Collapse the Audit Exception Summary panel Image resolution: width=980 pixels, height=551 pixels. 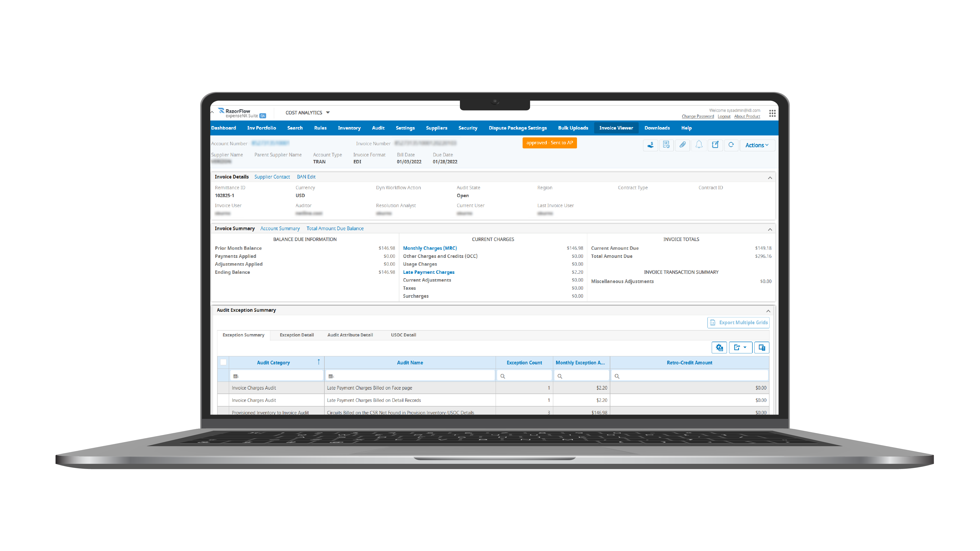[x=768, y=311]
